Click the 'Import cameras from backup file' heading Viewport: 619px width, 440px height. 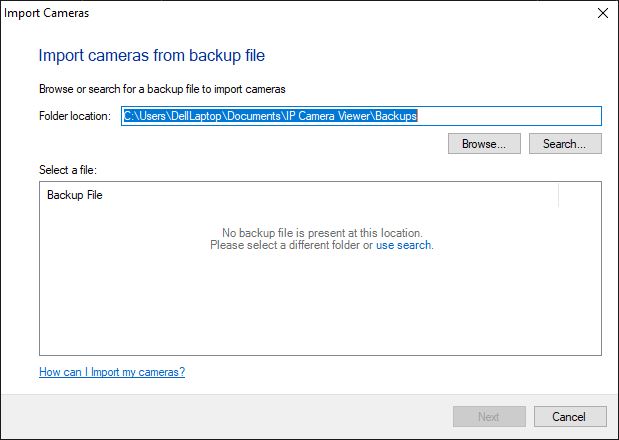[152, 55]
